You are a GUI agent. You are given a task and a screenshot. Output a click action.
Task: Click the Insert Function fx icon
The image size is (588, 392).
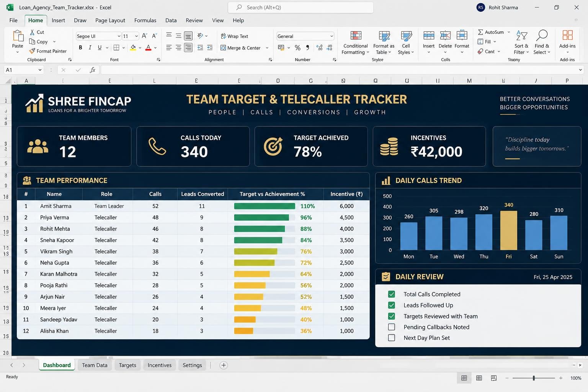coord(92,70)
